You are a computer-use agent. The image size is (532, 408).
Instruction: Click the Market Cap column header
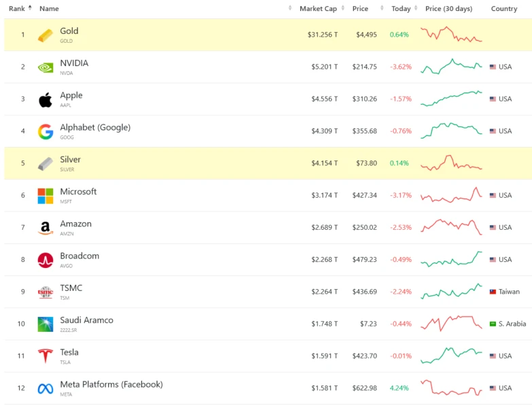click(x=318, y=9)
